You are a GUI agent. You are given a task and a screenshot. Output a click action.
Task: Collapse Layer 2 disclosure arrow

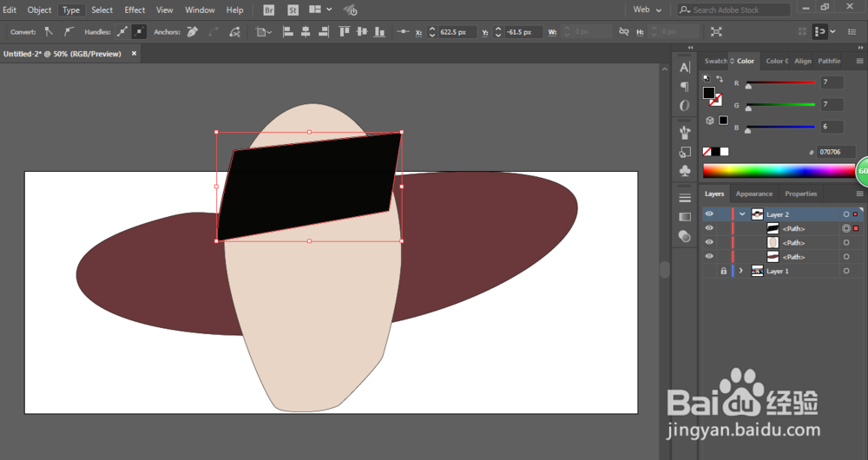tap(741, 214)
